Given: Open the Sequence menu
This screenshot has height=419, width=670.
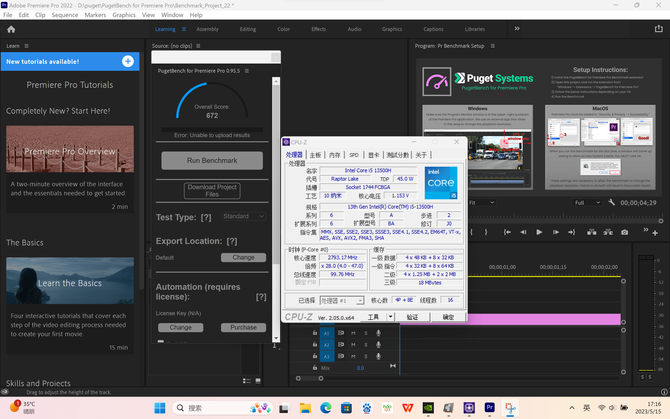Looking at the screenshot, I should click(65, 15).
